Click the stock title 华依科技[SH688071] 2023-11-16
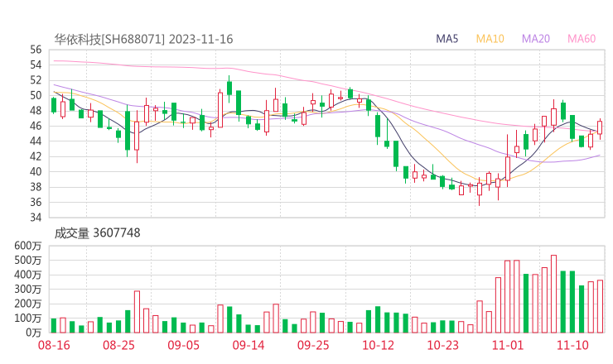613x364 pixels. [x=143, y=40]
